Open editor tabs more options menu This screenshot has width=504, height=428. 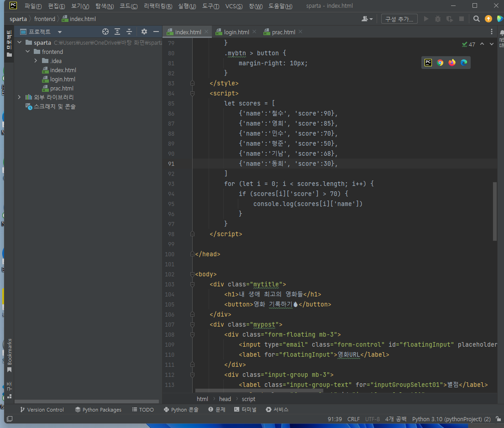pos(492,32)
